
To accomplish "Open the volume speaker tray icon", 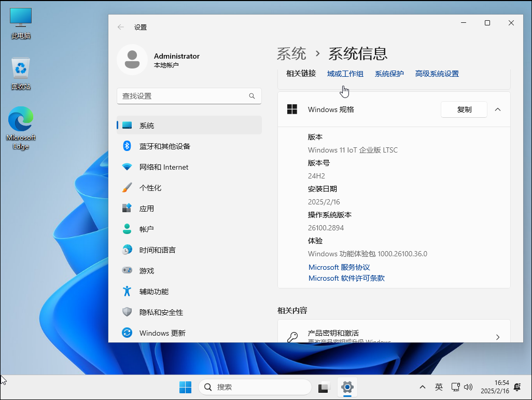I will coord(468,387).
